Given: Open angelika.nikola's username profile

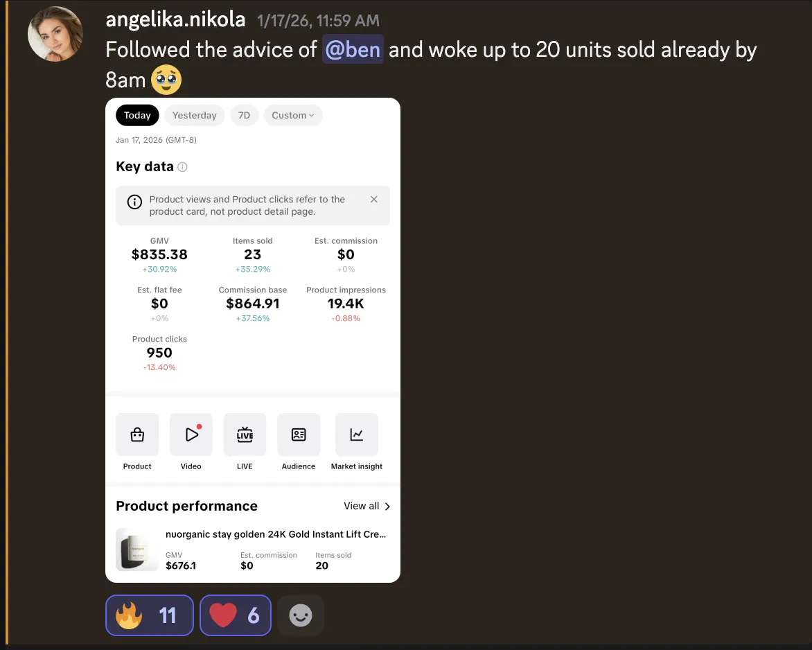Looking at the screenshot, I should point(175,19).
